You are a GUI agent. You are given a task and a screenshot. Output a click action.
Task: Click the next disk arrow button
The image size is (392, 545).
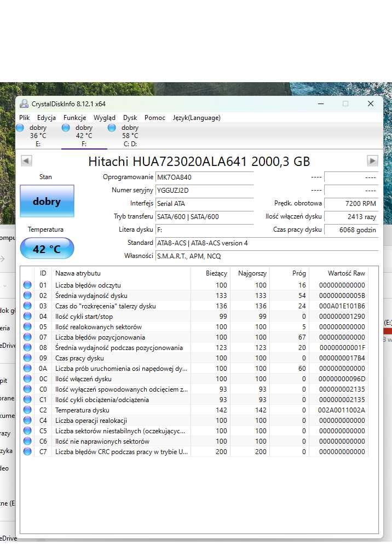click(372, 160)
